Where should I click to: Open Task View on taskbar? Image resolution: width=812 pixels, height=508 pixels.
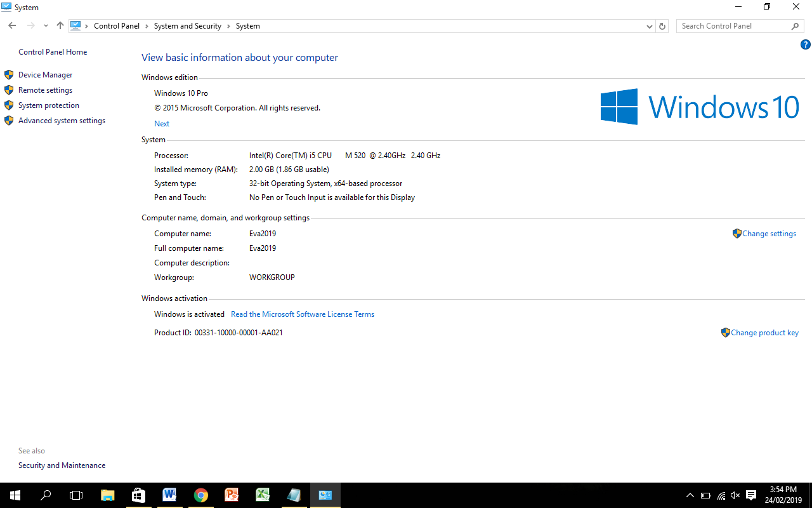point(76,495)
